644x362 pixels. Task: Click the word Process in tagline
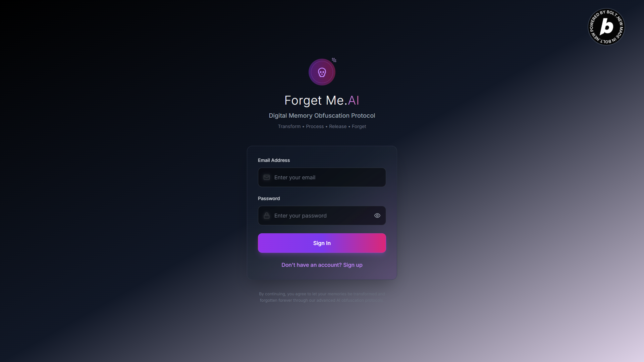pyautogui.click(x=315, y=126)
